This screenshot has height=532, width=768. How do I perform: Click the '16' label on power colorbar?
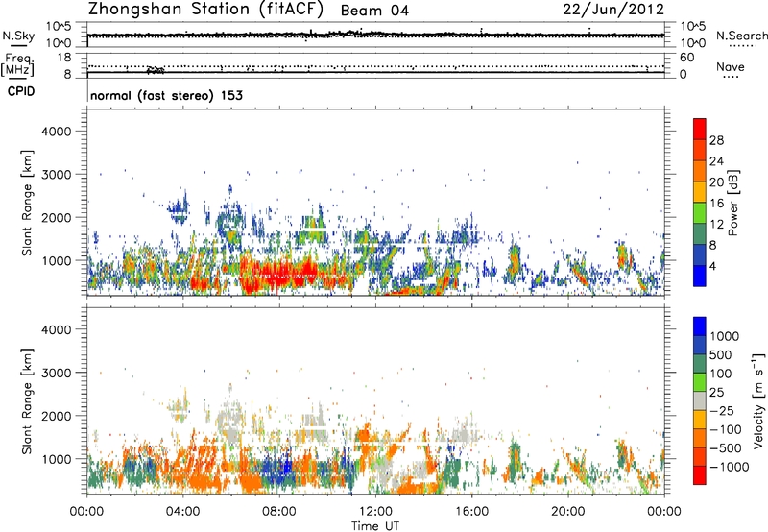(x=716, y=204)
